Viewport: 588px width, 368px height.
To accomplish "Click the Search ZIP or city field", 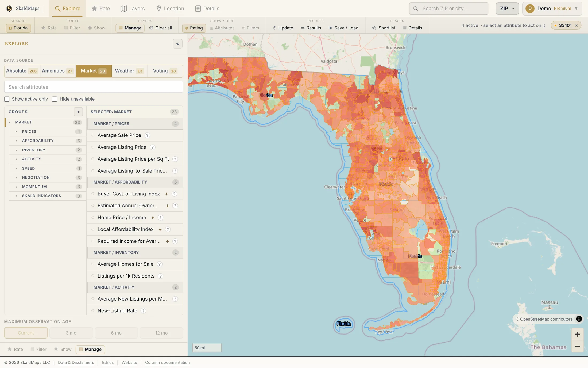I will [x=448, y=9].
